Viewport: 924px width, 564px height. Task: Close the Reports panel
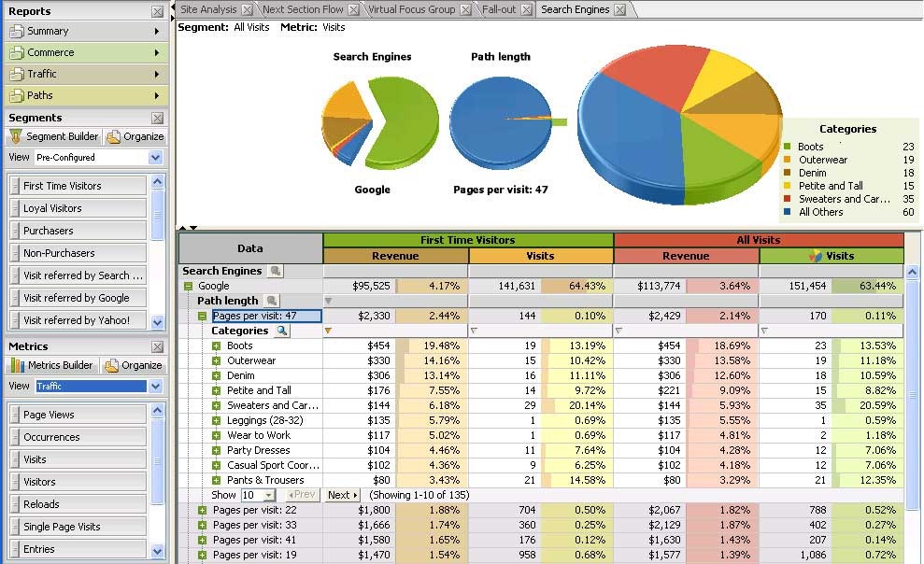click(x=157, y=11)
